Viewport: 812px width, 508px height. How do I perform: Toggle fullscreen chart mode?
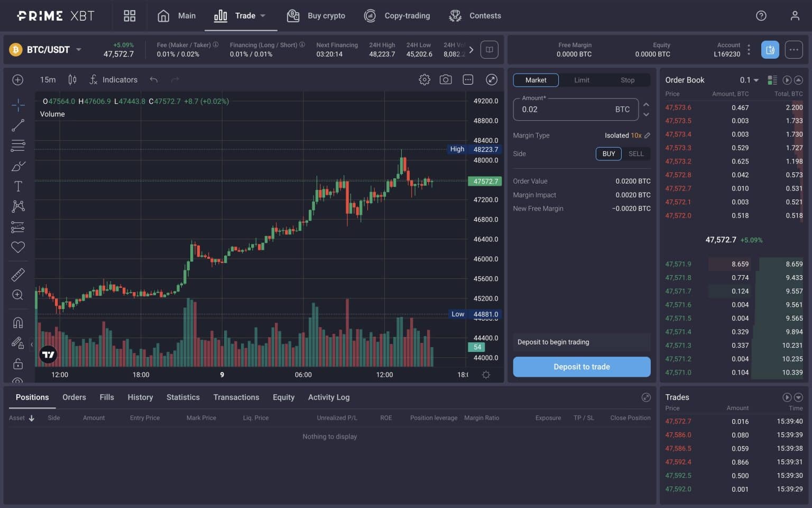(x=491, y=79)
